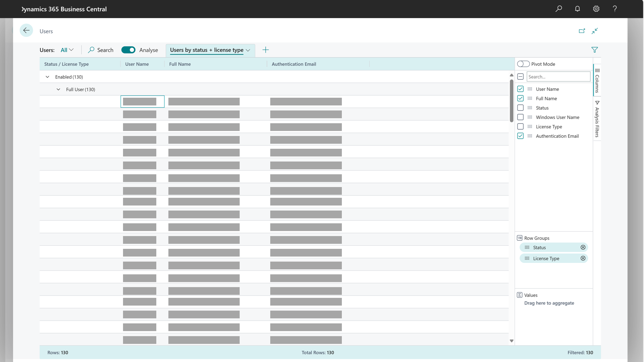The width and height of the screenshot is (644, 362).
Task: Collapse the Enabled (130) group
Action: (47, 77)
